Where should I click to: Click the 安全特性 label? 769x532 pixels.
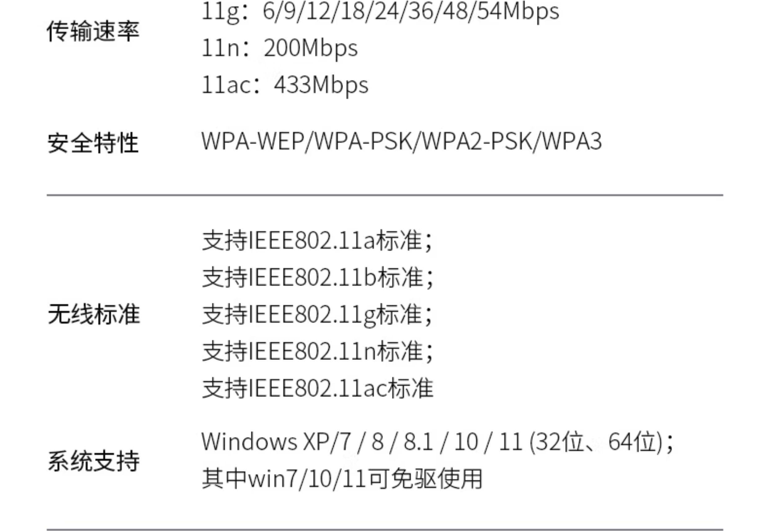[93, 143]
